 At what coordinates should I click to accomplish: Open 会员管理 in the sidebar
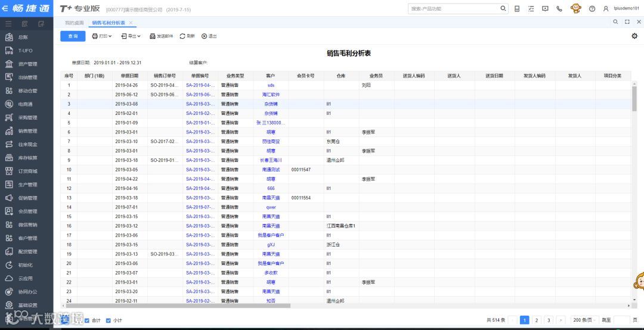coord(26,211)
